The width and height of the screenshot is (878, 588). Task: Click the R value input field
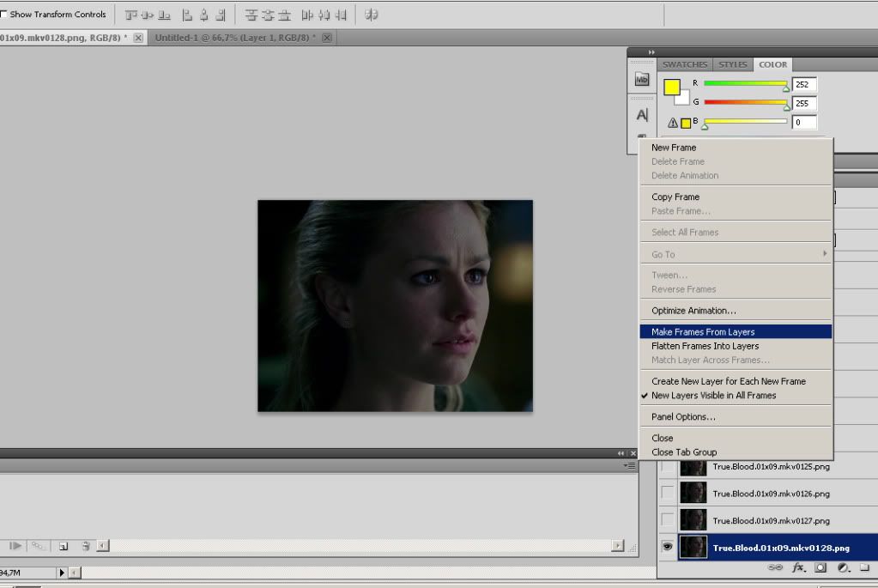tap(804, 84)
